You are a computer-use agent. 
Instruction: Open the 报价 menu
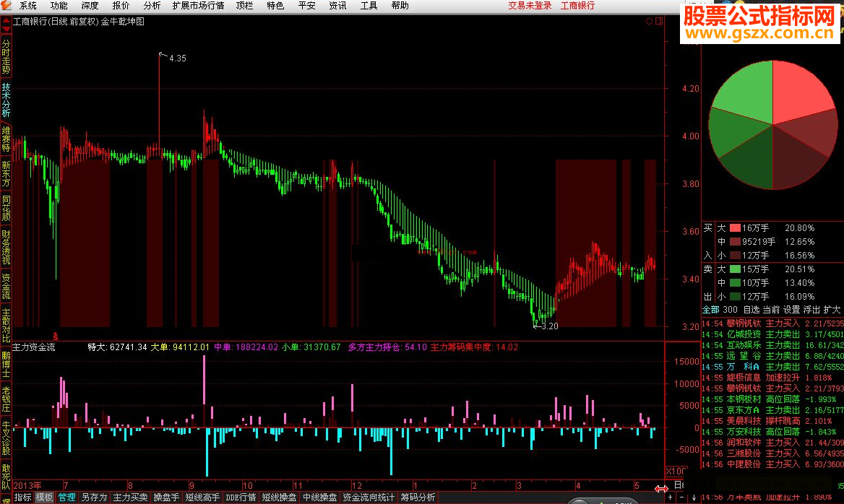pyautogui.click(x=121, y=5)
